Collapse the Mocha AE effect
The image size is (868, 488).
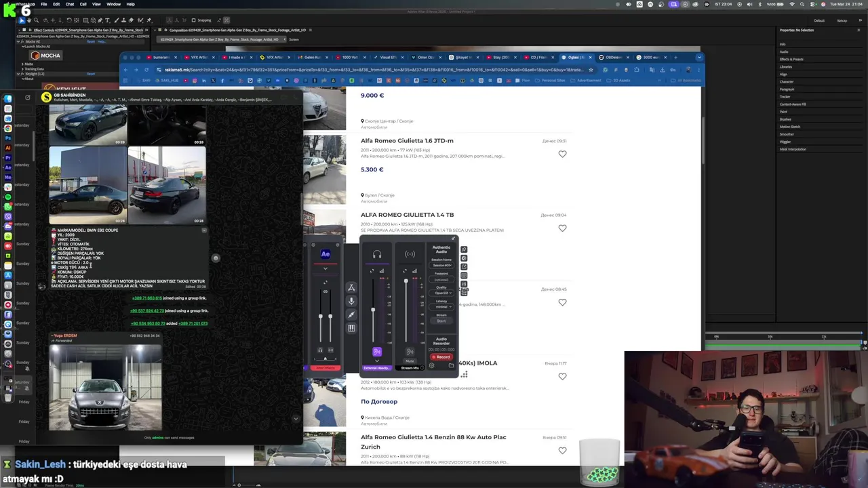18,41
